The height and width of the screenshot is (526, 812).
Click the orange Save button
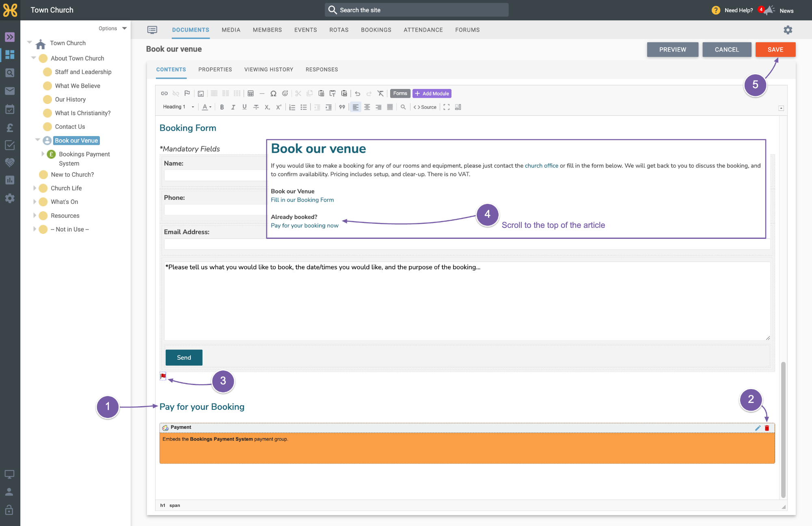pyautogui.click(x=775, y=50)
